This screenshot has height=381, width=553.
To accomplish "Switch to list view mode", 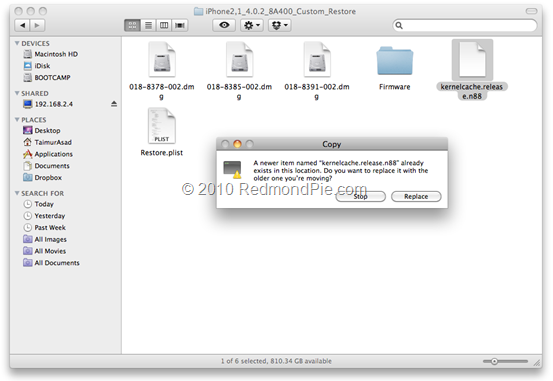I will point(148,25).
